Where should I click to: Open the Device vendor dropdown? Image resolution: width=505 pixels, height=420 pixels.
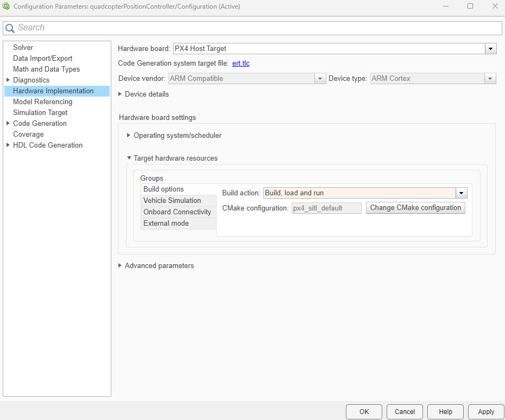point(320,78)
